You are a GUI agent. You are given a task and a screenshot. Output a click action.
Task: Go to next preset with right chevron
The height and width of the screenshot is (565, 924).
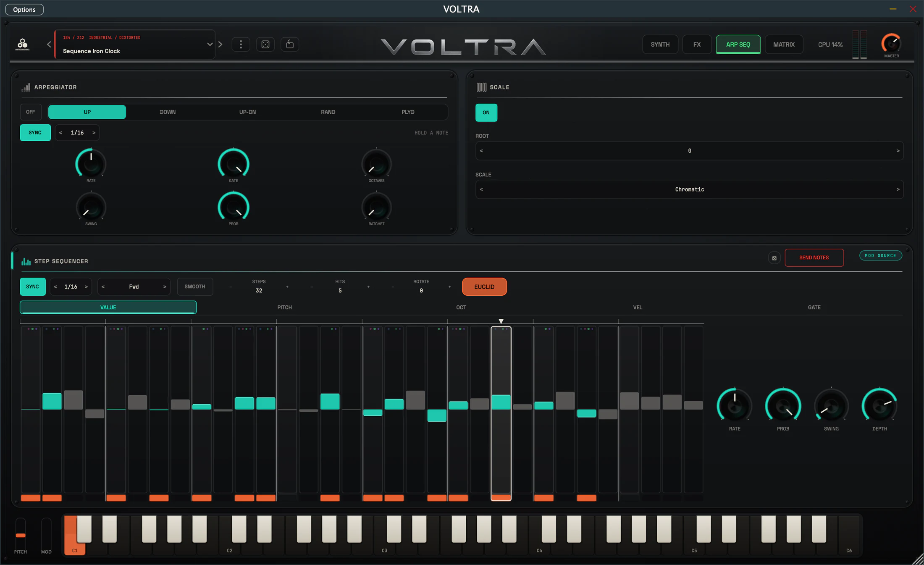click(x=220, y=44)
